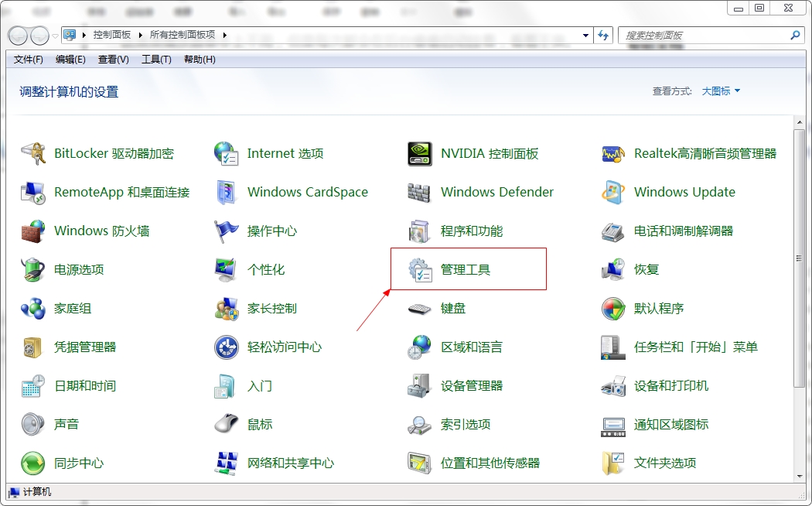Click 入门 link text
This screenshot has width=812, height=506.
[x=259, y=386]
